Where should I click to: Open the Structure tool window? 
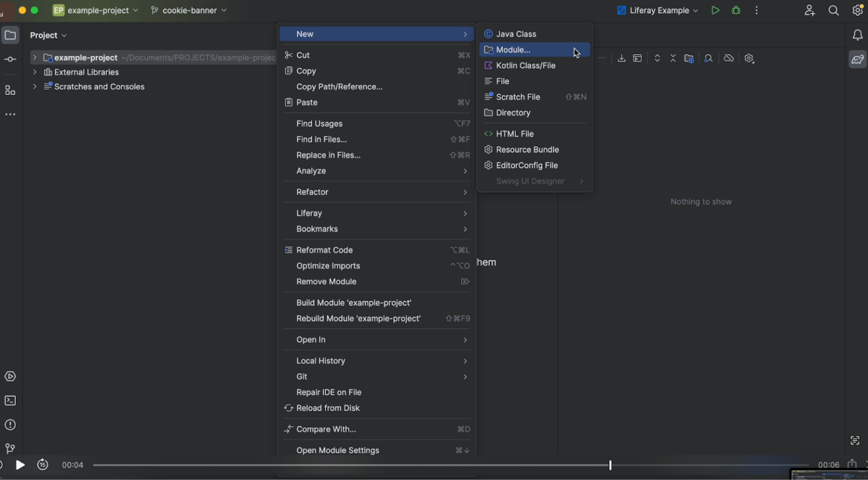10,90
